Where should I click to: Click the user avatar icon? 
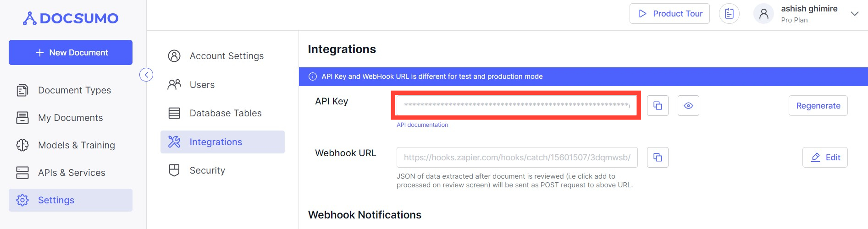(764, 14)
